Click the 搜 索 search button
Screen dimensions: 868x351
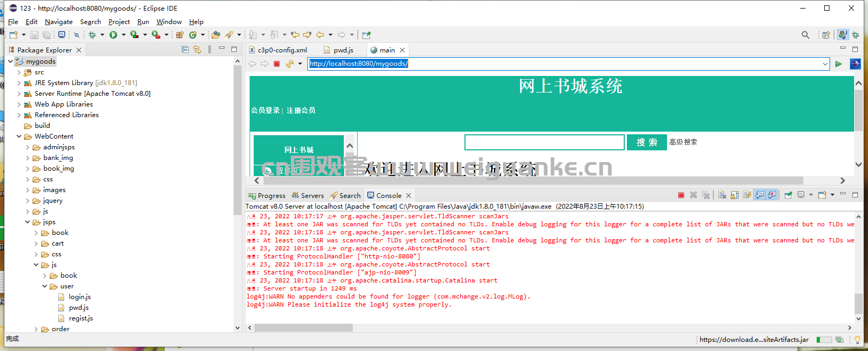[647, 142]
